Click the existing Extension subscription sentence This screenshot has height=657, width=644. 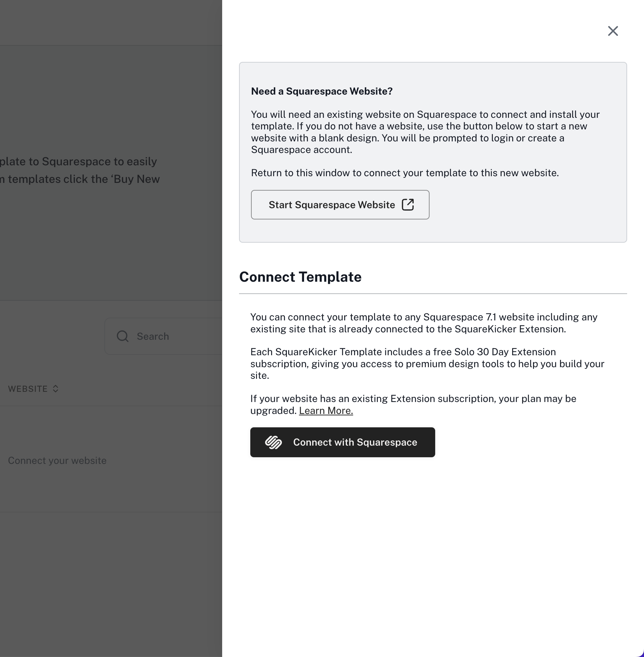(413, 404)
